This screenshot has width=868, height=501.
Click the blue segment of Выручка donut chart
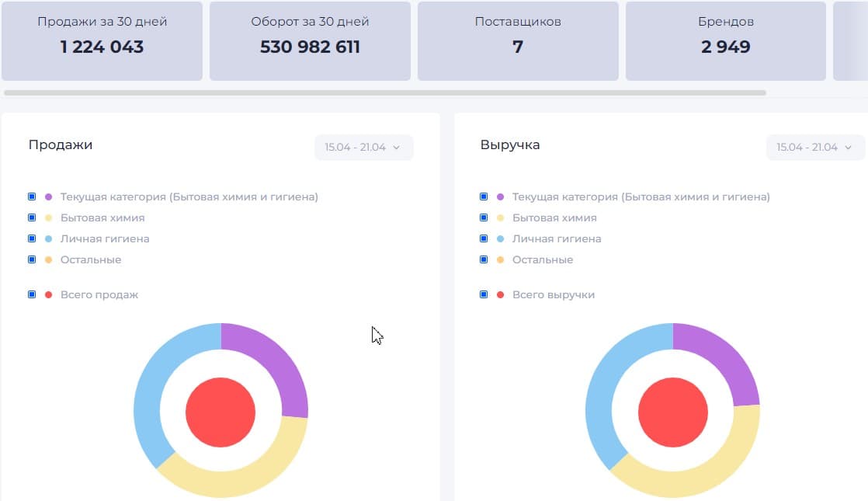pyautogui.click(x=606, y=382)
